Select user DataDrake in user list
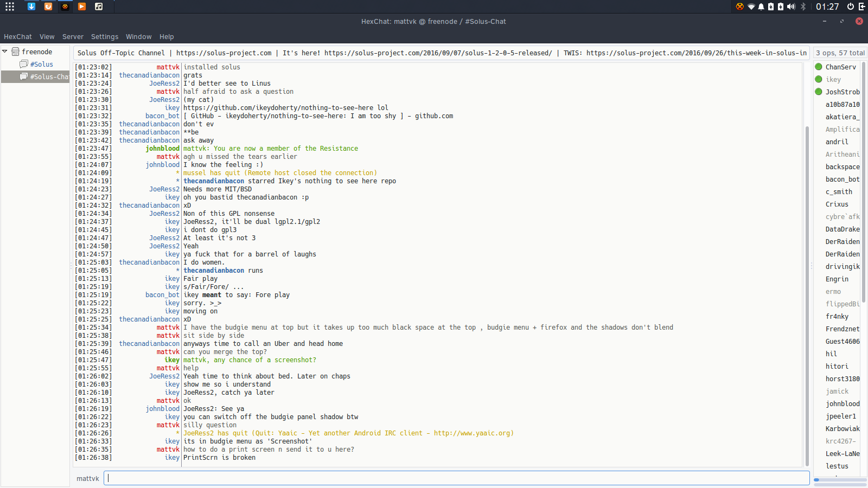This screenshot has width=868, height=488. click(x=843, y=229)
